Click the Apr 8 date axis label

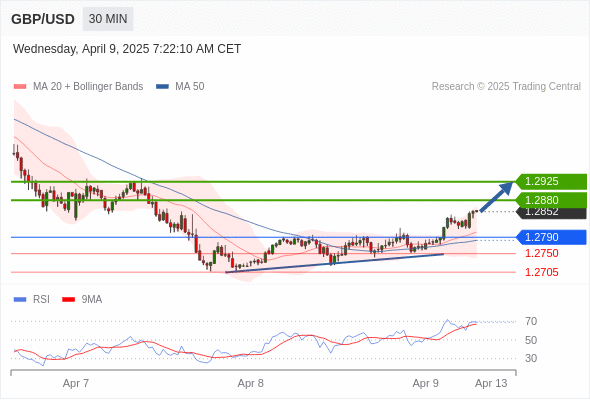coord(251,383)
